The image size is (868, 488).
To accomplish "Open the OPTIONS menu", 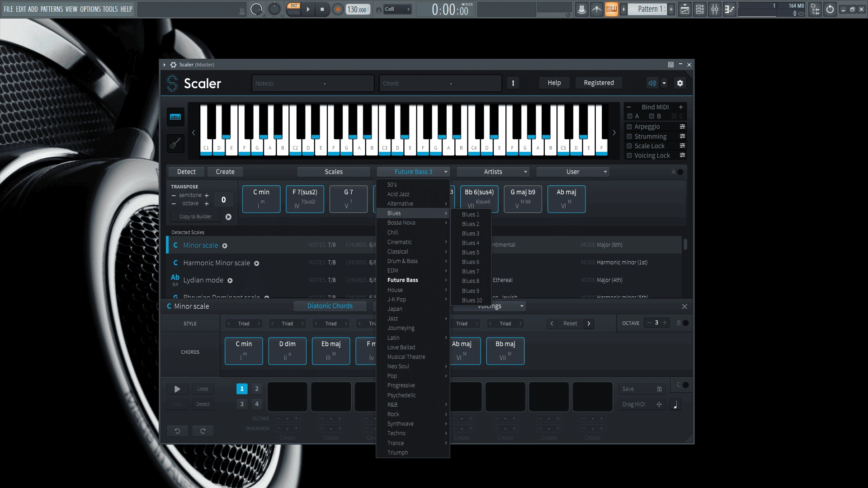I will 90,9.
